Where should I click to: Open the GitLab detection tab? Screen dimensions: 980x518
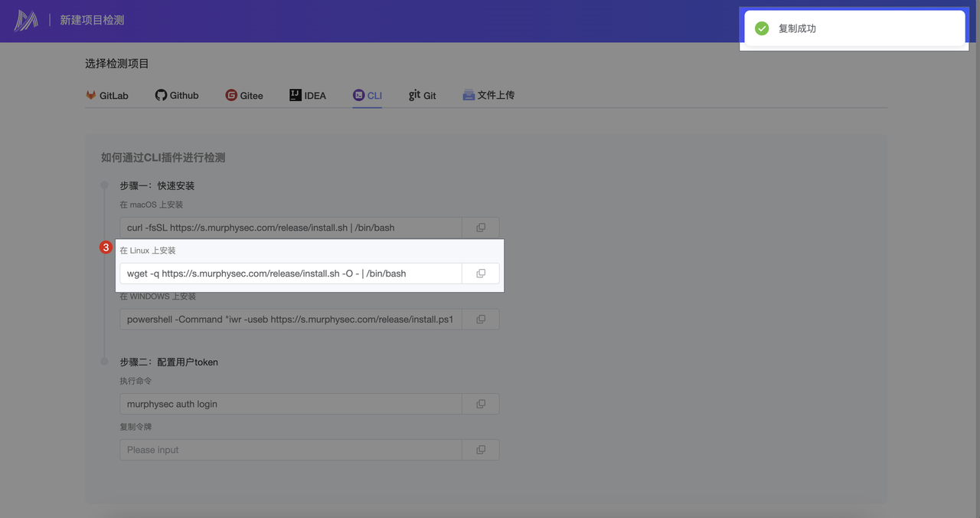coord(106,96)
